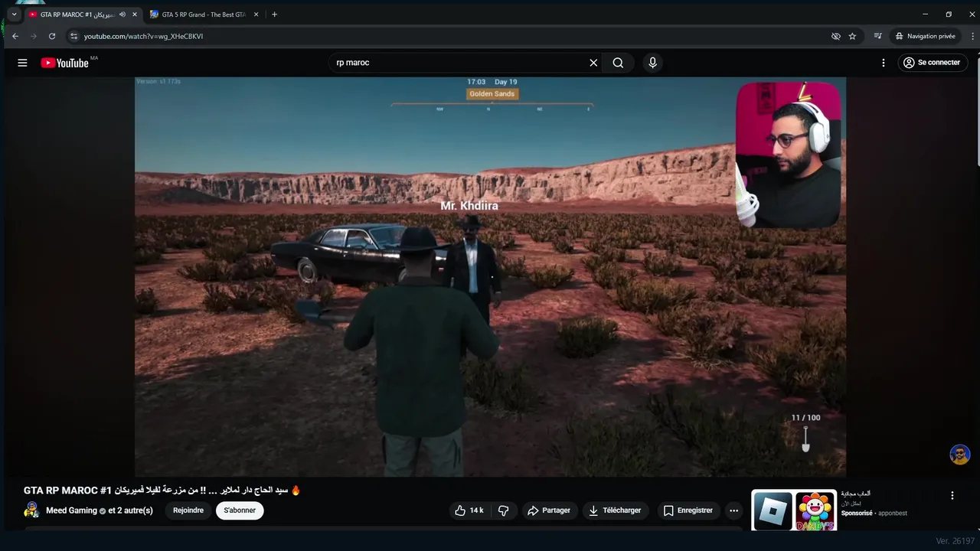The image size is (980, 551).
Task: Subscribe with the S'abonner button
Action: (x=240, y=510)
